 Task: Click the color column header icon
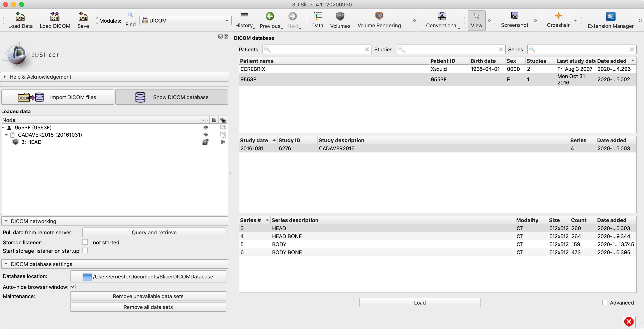click(x=214, y=120)
